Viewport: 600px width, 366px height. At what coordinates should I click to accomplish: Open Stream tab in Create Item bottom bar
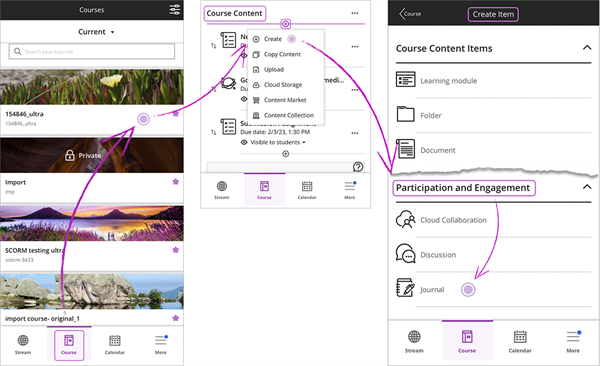click(414, 341)
